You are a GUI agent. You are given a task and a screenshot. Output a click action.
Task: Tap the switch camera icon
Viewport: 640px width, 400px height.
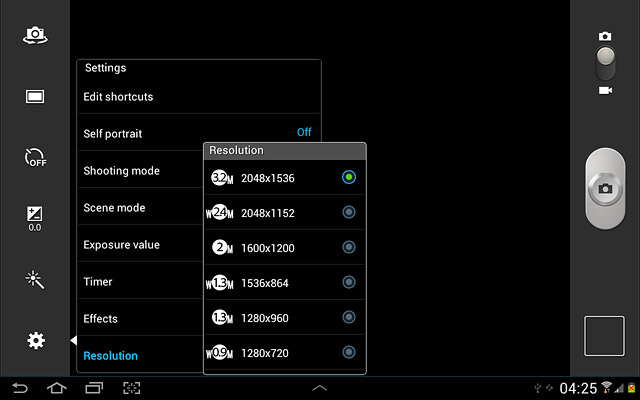point(35,35)
